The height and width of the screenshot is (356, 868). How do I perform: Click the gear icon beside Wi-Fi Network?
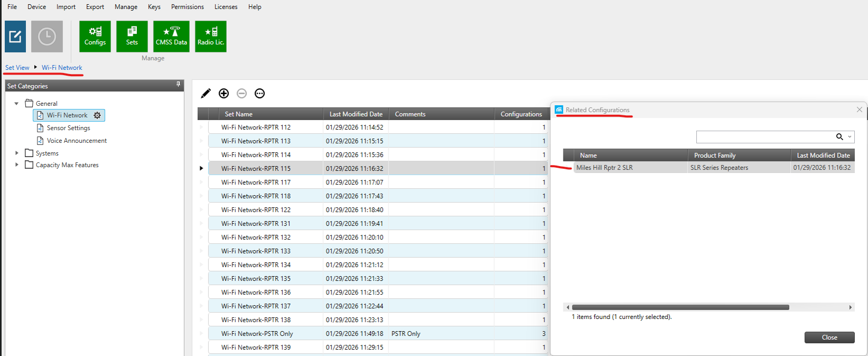(x=97, y=115)
